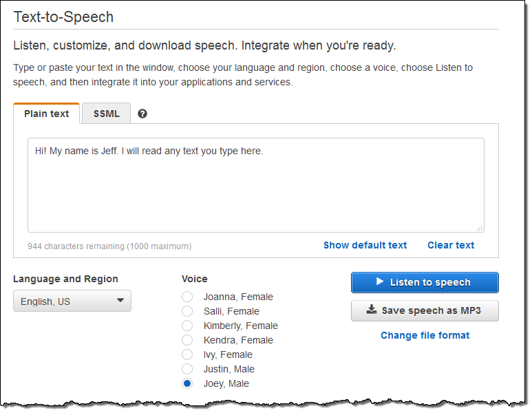
Task: Switch to the SSML tab
Action: (106, 114)
